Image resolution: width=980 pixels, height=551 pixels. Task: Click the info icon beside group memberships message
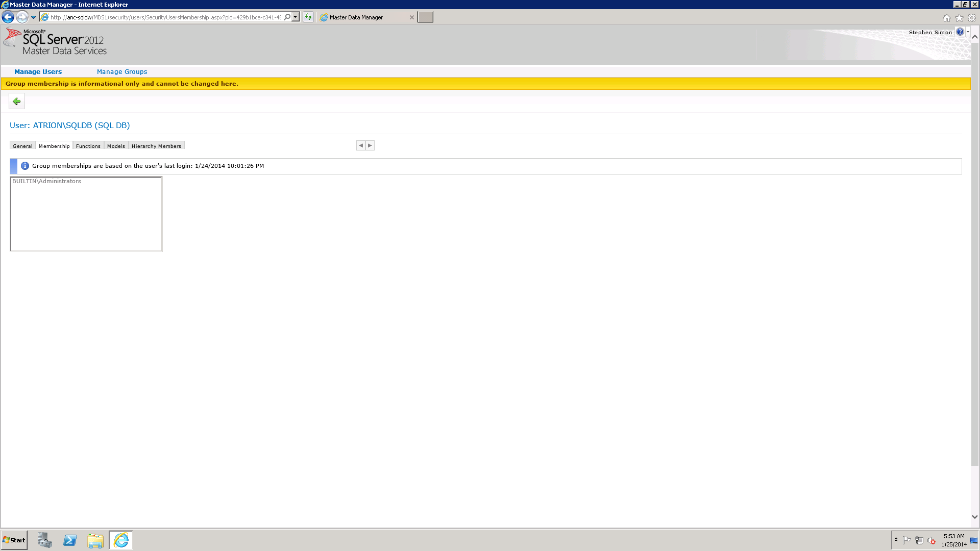[25, 166]
